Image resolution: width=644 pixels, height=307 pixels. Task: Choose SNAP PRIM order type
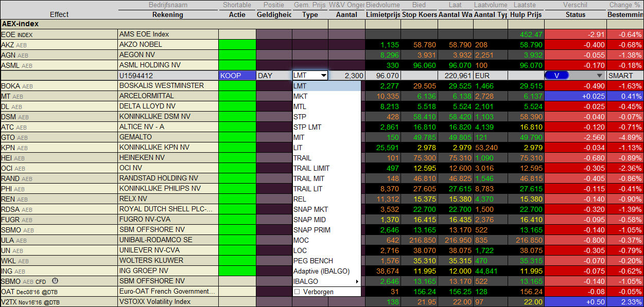(x=327, y=230)
